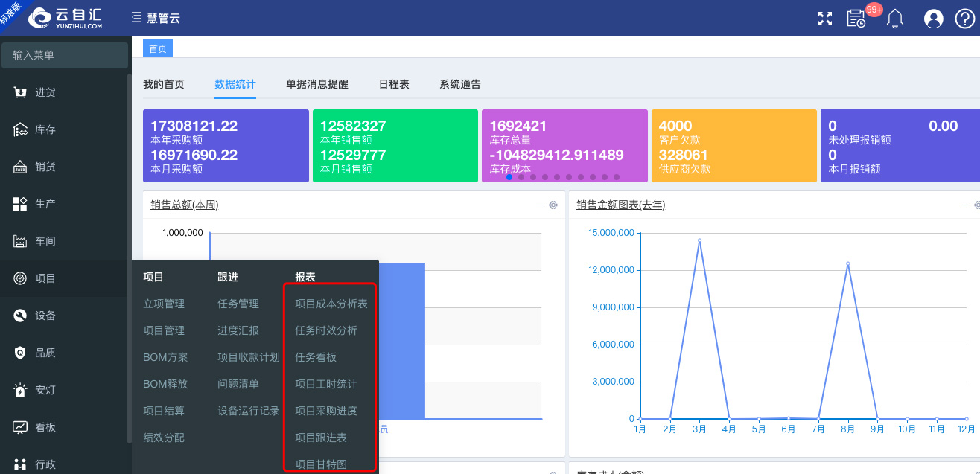
Task: Click the 库存 warehouse sidebar icon
Action: 21,129
